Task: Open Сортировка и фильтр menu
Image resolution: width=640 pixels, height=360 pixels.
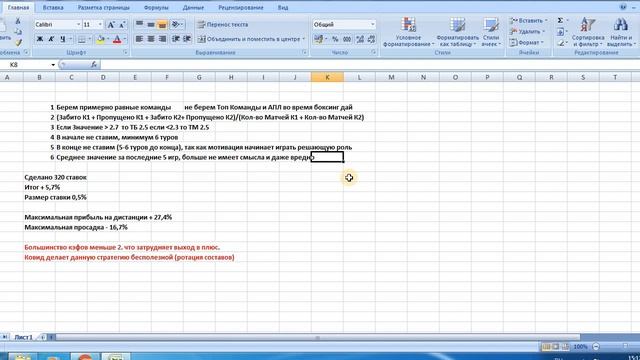Action: pyautogui.click(x=588, y=32)
